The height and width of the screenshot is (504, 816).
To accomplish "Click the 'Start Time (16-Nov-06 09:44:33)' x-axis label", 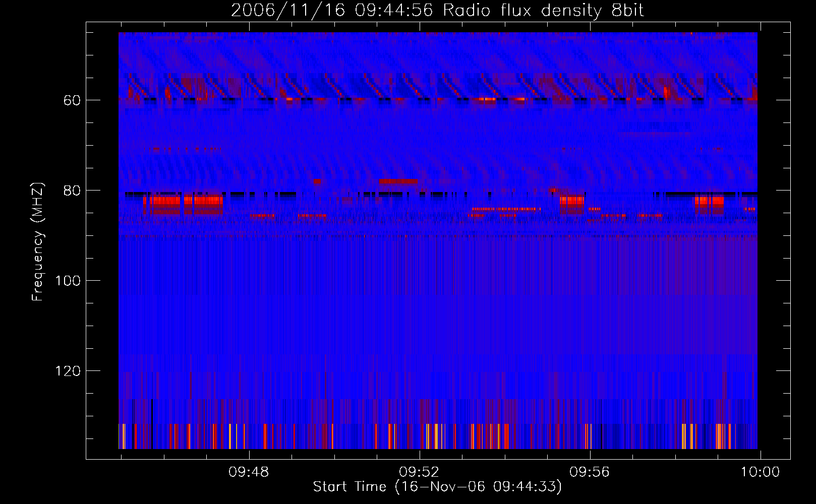I will coord(437,487).
